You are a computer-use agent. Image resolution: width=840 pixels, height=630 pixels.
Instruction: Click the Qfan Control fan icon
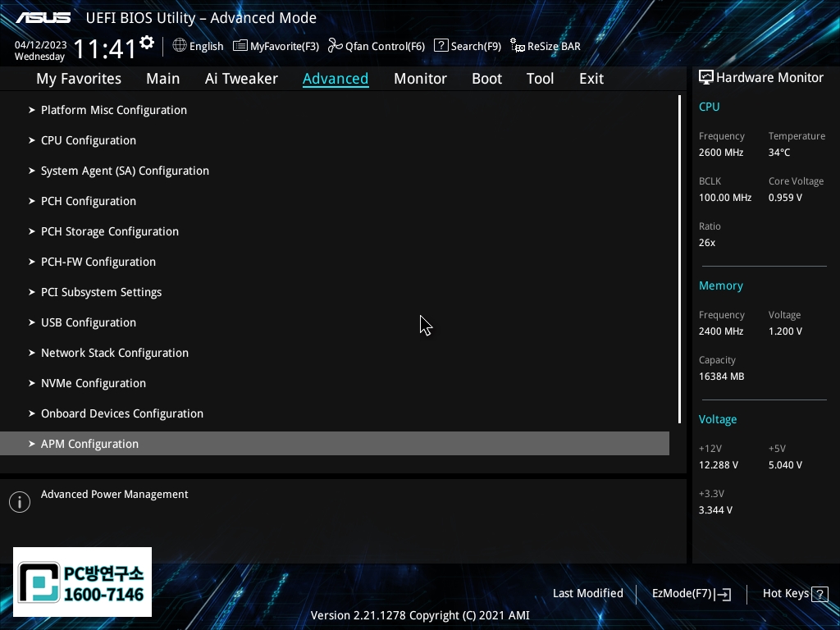click(x=336, y=46)
